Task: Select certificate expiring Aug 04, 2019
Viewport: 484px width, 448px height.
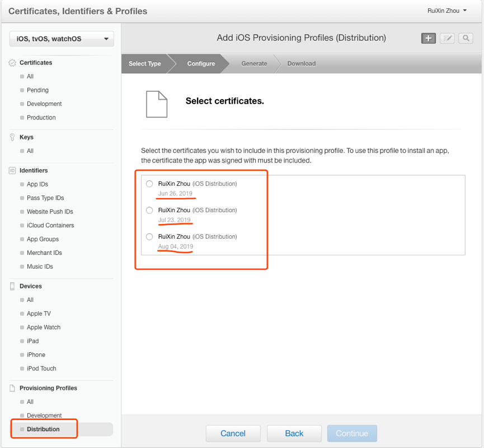Action: tap(149, 237)
